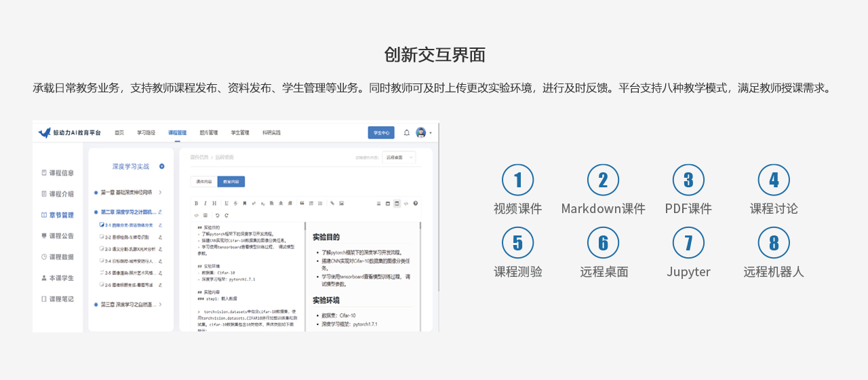The image size is (868, 380).
Task: Click the editor help question-mark icon
Action: point(416,203)
